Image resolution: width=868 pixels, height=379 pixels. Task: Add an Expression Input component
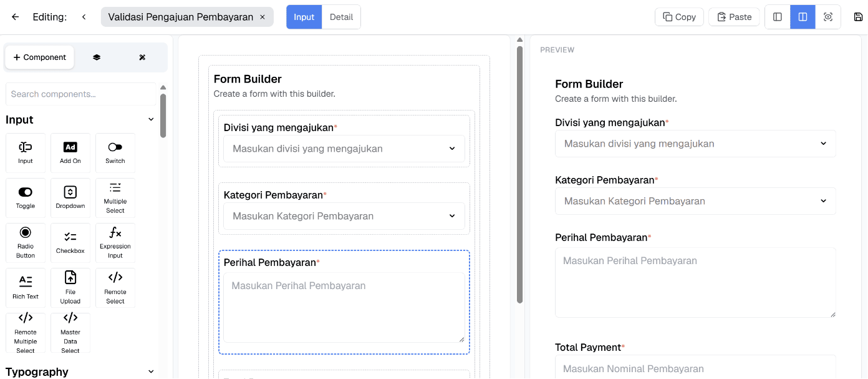coord(115,243)
